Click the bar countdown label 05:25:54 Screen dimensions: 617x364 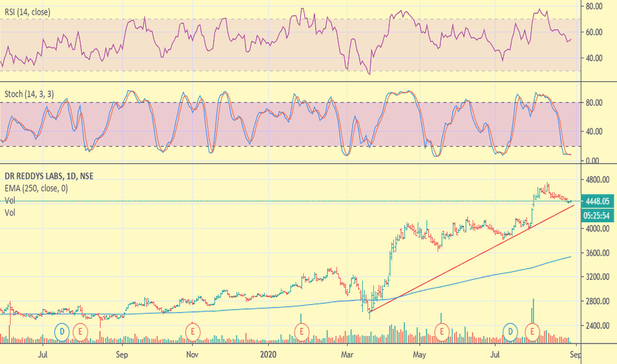597,216
